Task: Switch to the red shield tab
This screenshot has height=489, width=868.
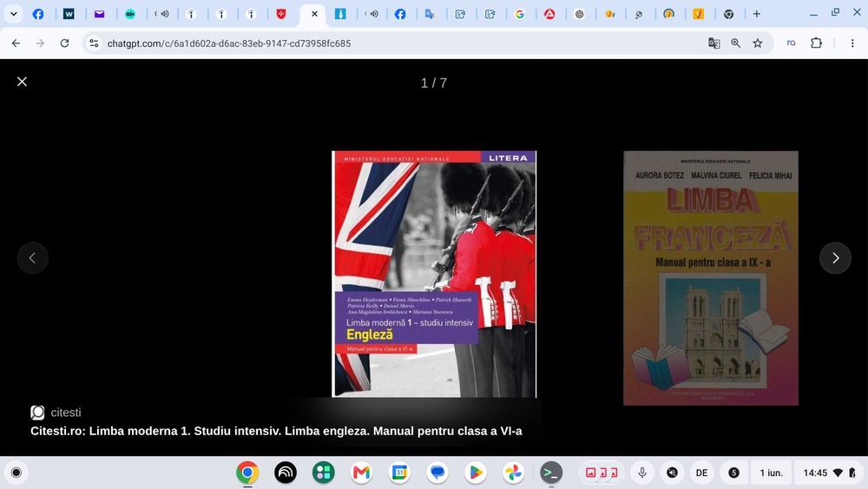Action: pos(281,14)
